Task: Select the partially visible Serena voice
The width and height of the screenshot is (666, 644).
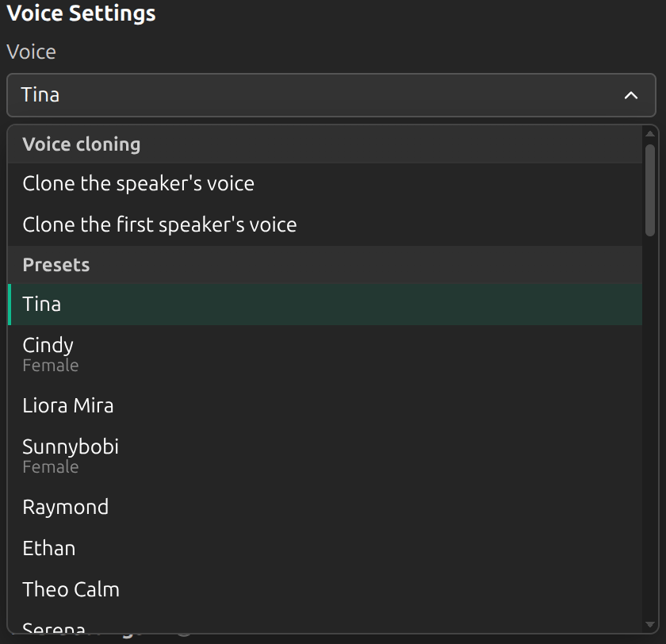Action: (x=325, y=623)
